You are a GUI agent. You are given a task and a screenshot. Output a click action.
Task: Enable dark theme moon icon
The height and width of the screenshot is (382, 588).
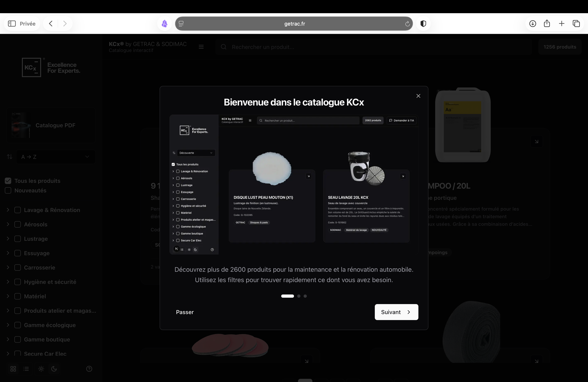pos(54,369)
